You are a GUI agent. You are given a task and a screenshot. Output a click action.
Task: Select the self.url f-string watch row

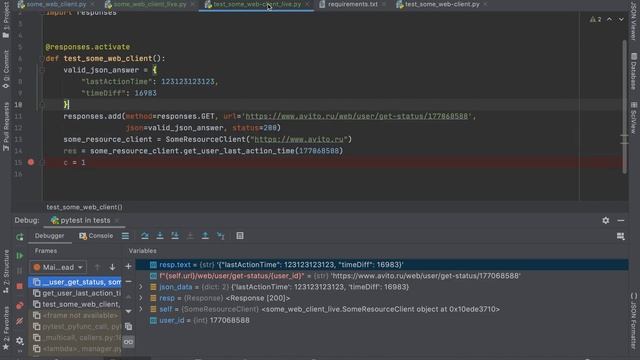coord(382,276)
